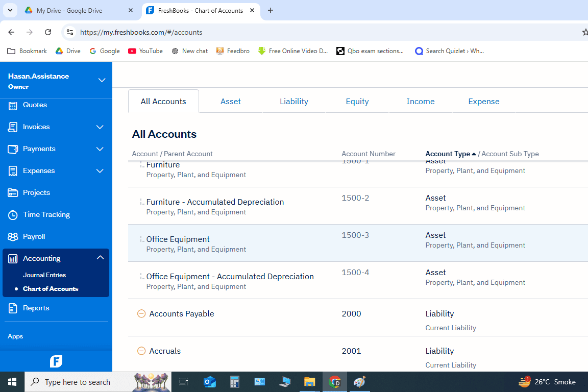Switch to the Equity tab
This screenshot has height=392, width=588.
pos(357,101)
